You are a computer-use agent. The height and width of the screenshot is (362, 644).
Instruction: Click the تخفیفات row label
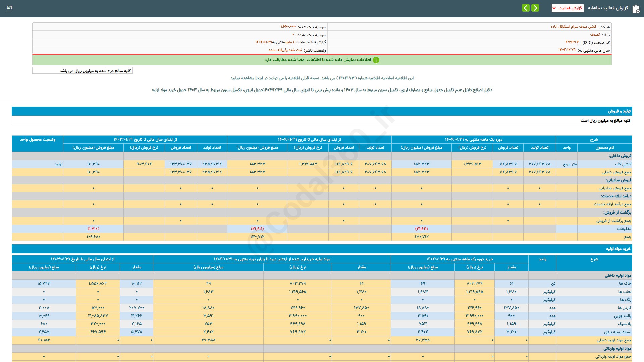(x=624, y=229)
